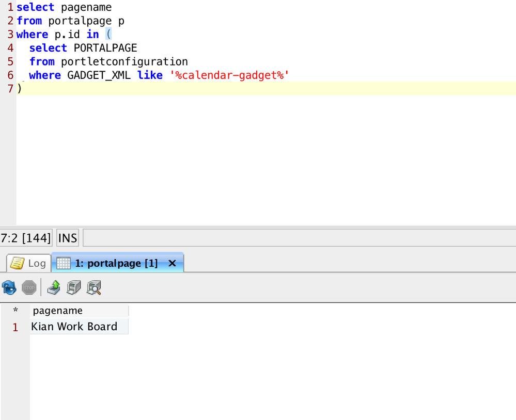Click the asterisk header in results grid
Viewport: 516px width, 420px height.
point(15,311)
